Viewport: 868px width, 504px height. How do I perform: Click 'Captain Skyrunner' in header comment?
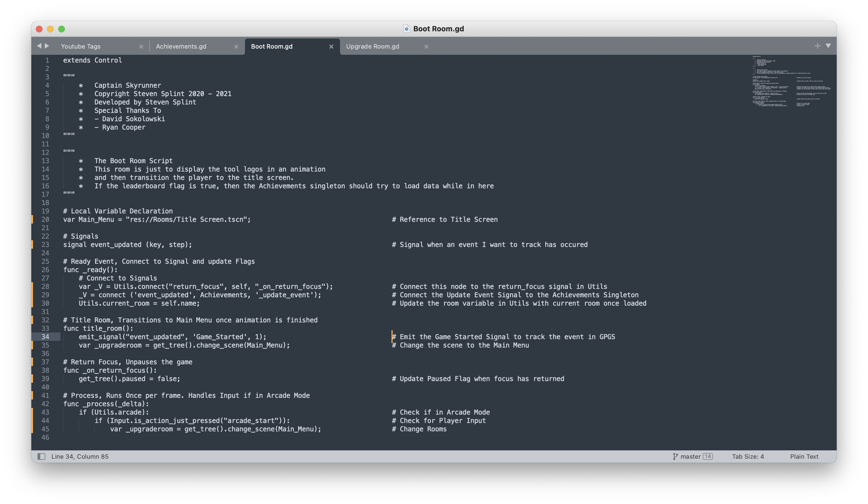[x=128, y=85]
